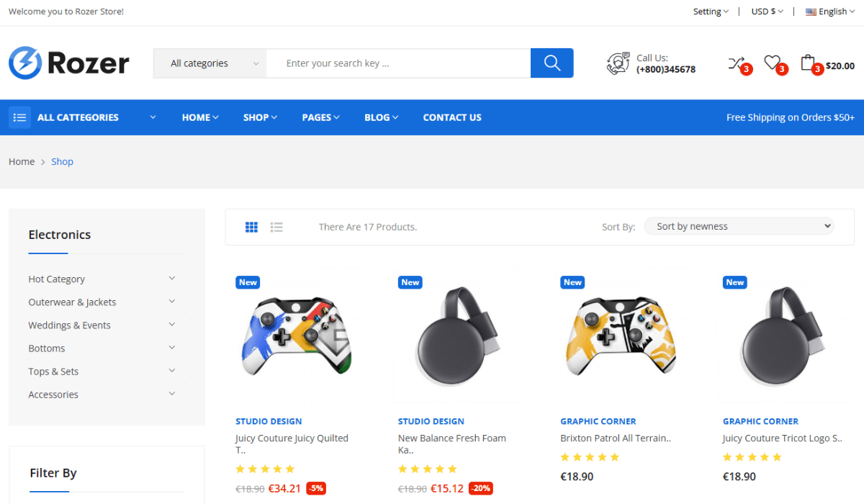The height and width of the screenshot is (504, 864).
Task: Open the shopping bag cart icon
Action: (x=808, y=63)
